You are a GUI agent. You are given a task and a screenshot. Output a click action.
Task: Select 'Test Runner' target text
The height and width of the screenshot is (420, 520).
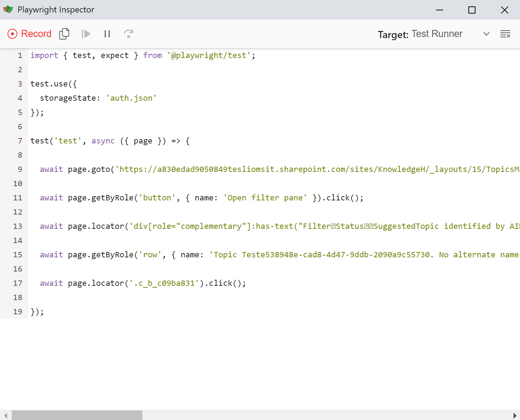(x=437, y=34)
